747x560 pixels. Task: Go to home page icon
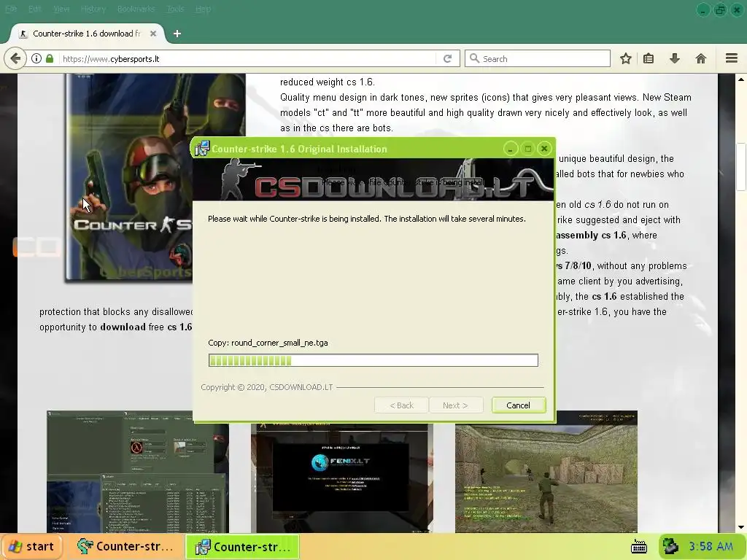point(700,58)
